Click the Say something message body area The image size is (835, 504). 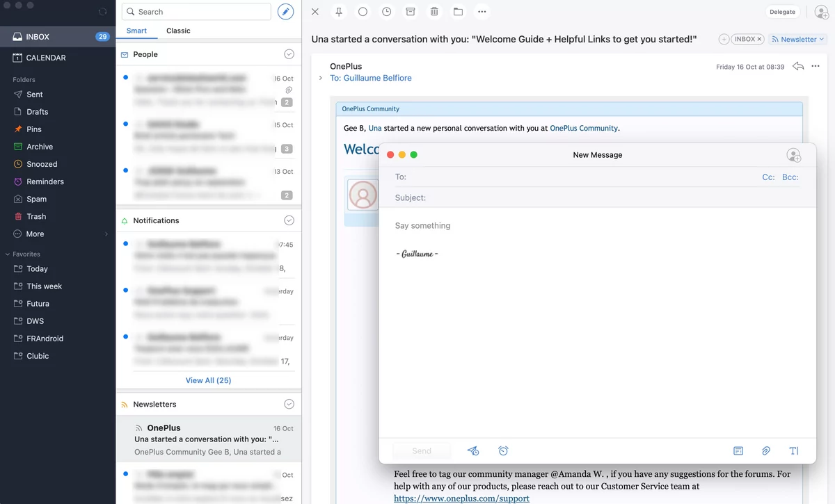pyautogui.click(x=422, y=226)
